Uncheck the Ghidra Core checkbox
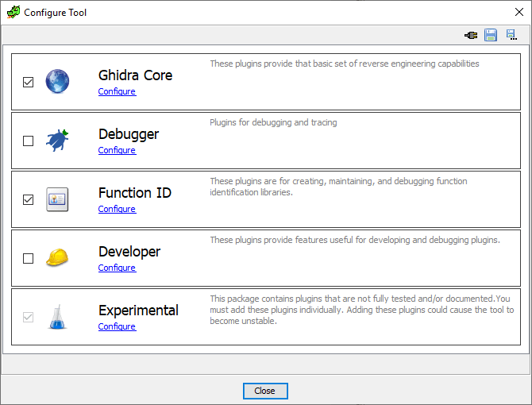 click(29, 82)
